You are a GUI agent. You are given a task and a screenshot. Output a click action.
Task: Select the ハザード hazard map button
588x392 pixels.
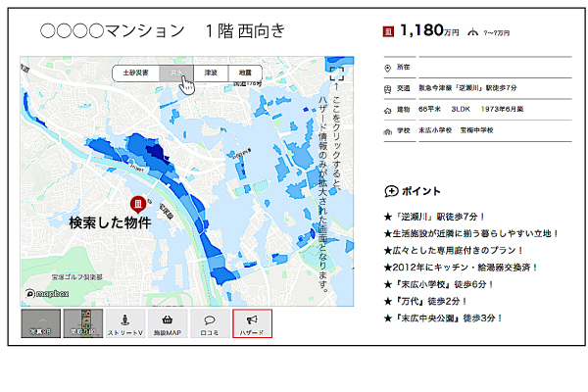click(252, 324)
